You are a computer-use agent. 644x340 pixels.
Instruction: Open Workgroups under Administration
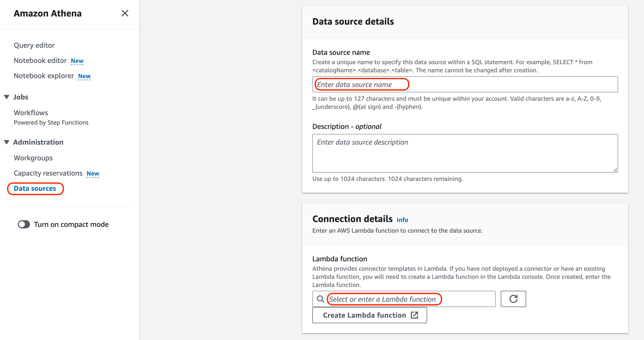[x=33, y=158]
